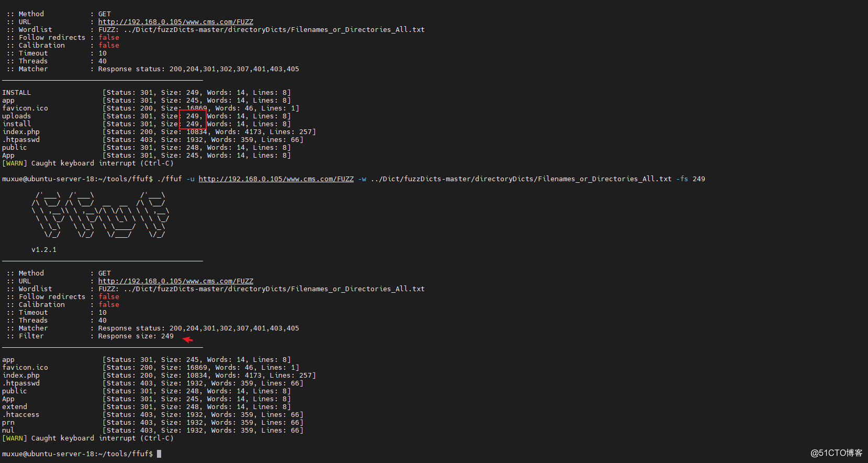Viewport: 868px width, 463px height.
Task: Click the red arrow beside Response size 249
Action: (188, 339)
